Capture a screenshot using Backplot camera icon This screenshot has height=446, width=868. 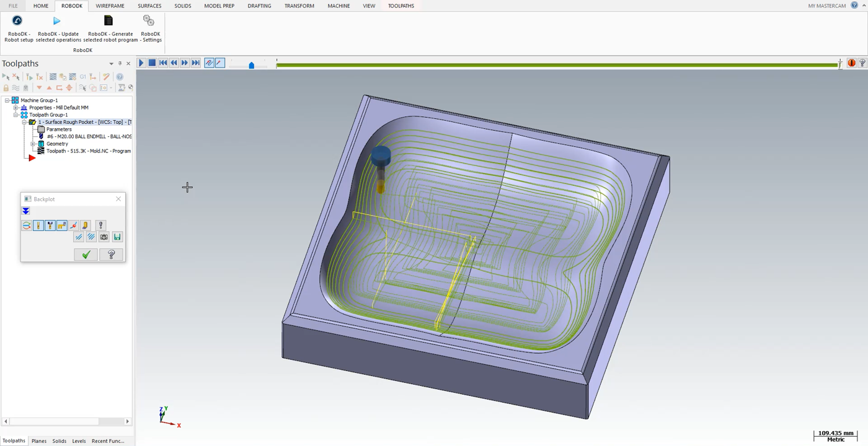(x=104, y=237)
